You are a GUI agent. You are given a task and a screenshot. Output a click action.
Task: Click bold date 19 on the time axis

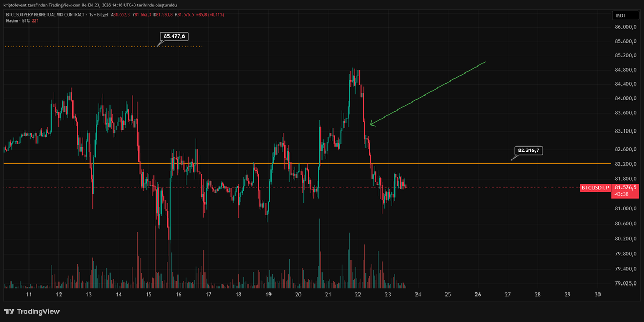point(268,294)
